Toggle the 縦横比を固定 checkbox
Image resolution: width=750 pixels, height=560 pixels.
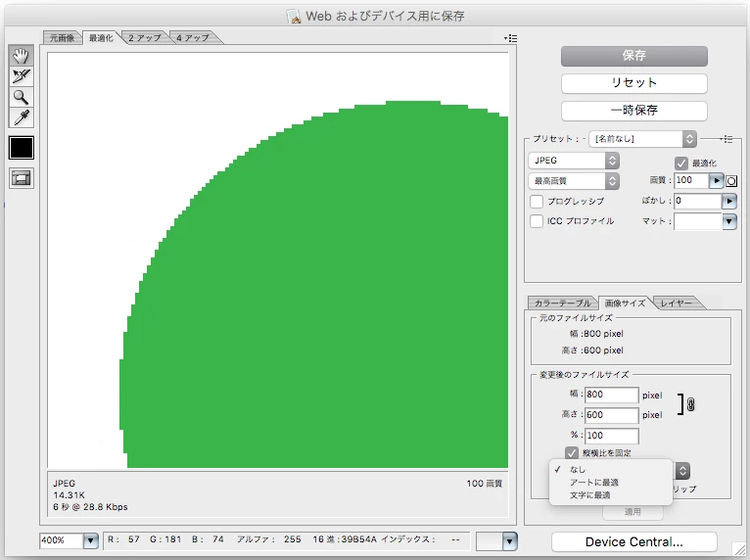coord(572,453)
